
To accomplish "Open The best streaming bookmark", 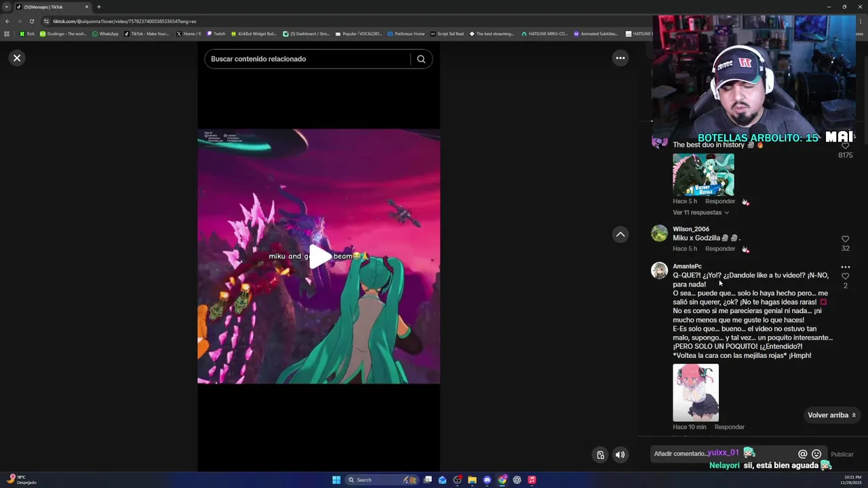I will pyautogui.click(x=492, y=33).
